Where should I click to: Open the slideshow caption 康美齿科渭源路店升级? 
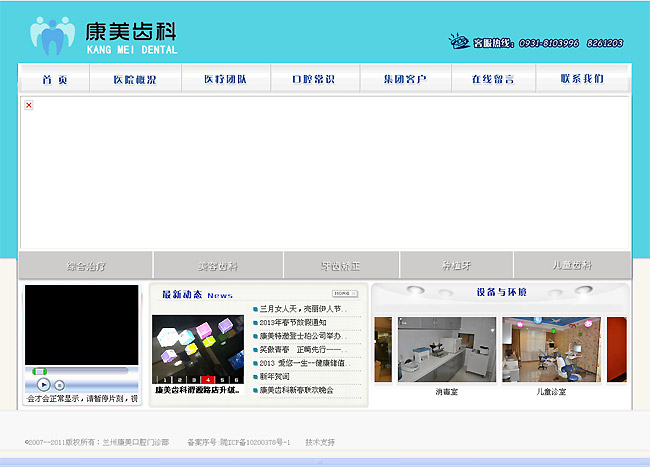197,390
